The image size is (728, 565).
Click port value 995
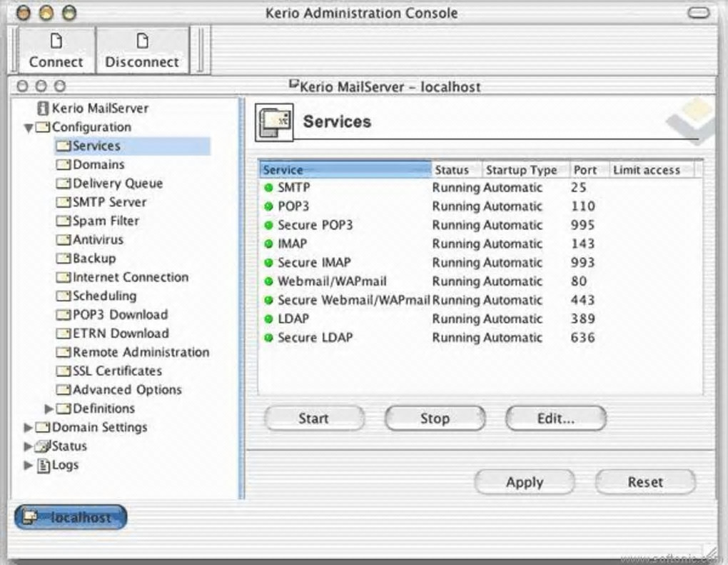click(x=582, y=225)
